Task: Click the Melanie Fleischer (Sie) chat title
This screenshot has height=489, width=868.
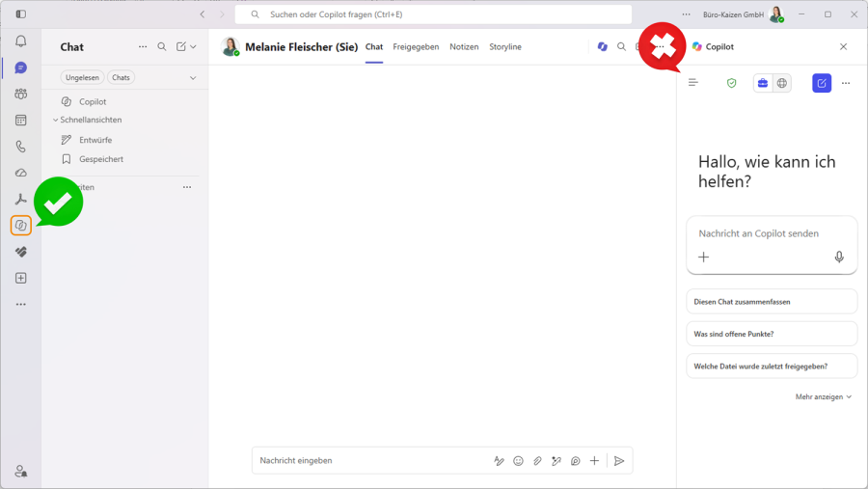Action: [x=301, y=47]
